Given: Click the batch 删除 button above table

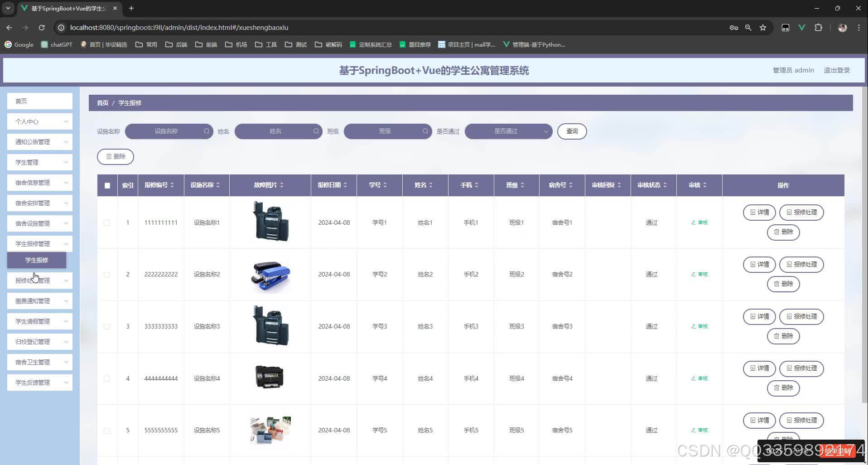Looking at the screenshot, I should [116, 156].
